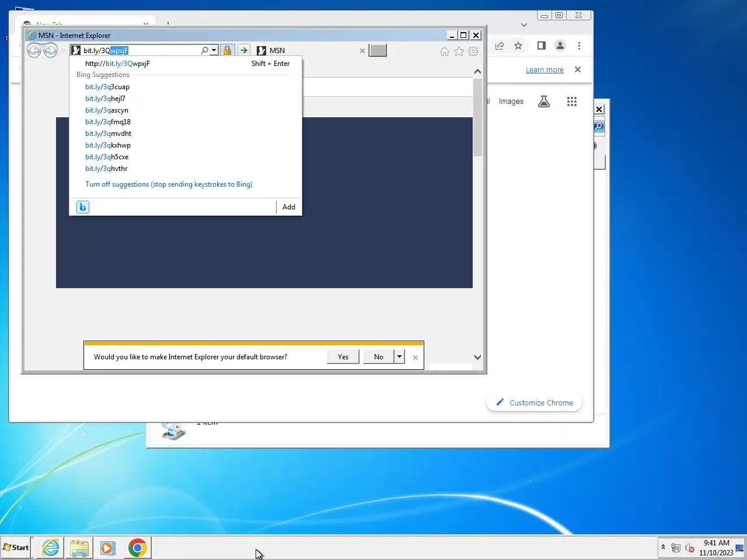The image size is (747, 560).
Task: Choose suggestion bit.ly/3qh5cxe
Action: coord(107,157)
